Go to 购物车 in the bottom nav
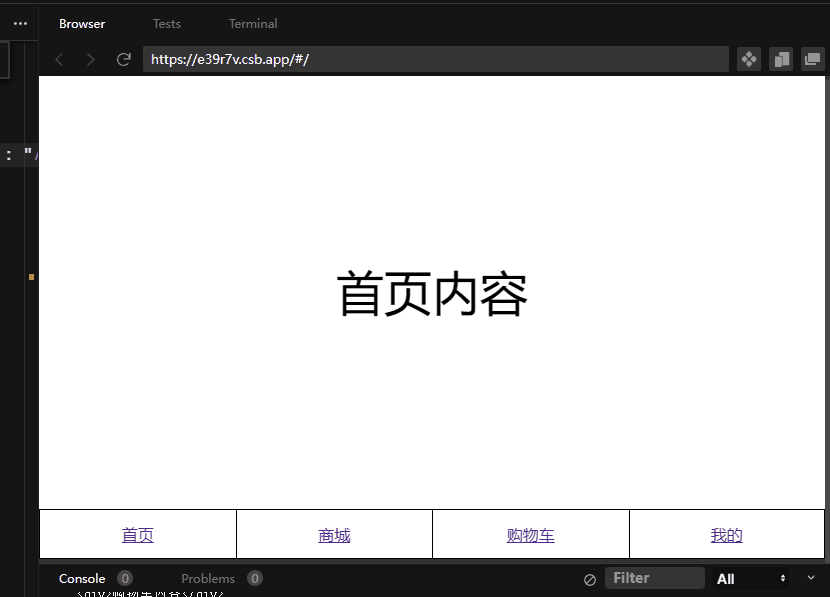Viewport: 830px width, 597px height. point(530,535)
